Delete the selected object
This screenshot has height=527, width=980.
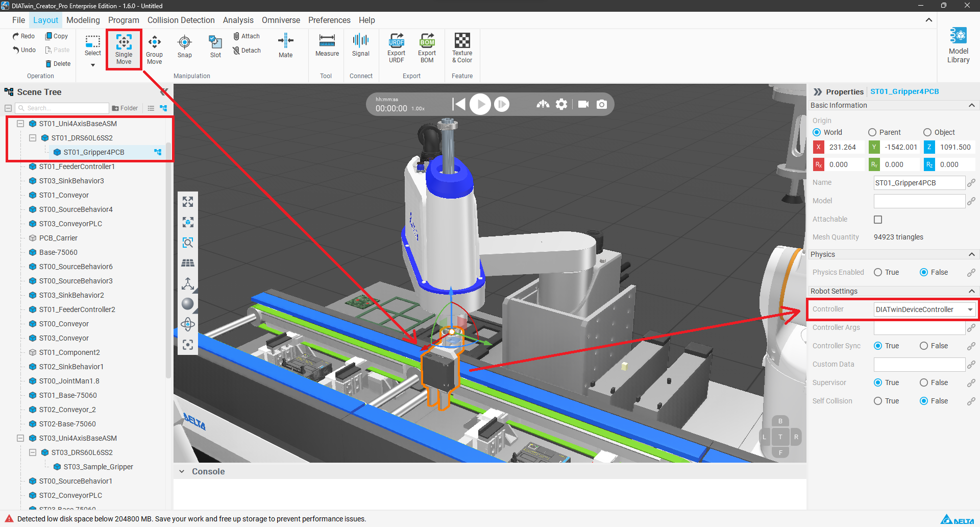58,64
